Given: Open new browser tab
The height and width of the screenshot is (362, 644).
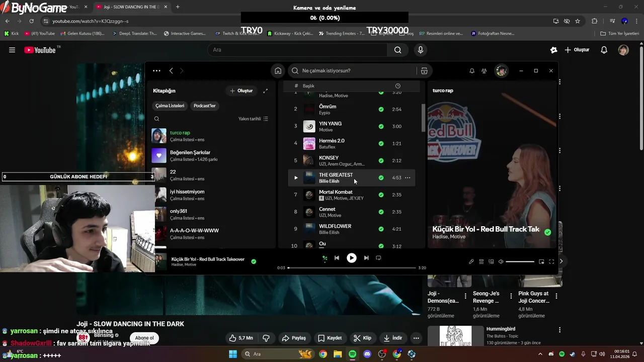Looking at the screenshot, I should tap(178, 7).
